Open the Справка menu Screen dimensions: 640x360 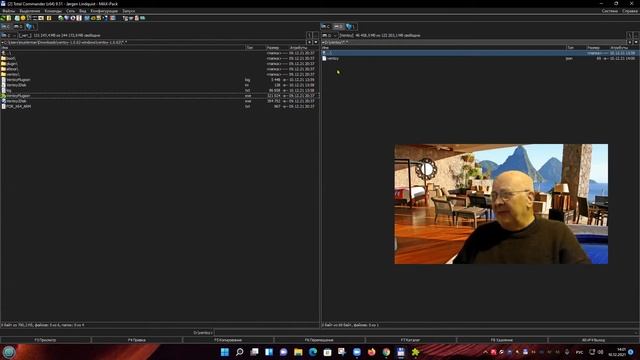pyautogui.click(x=630, y=11)
